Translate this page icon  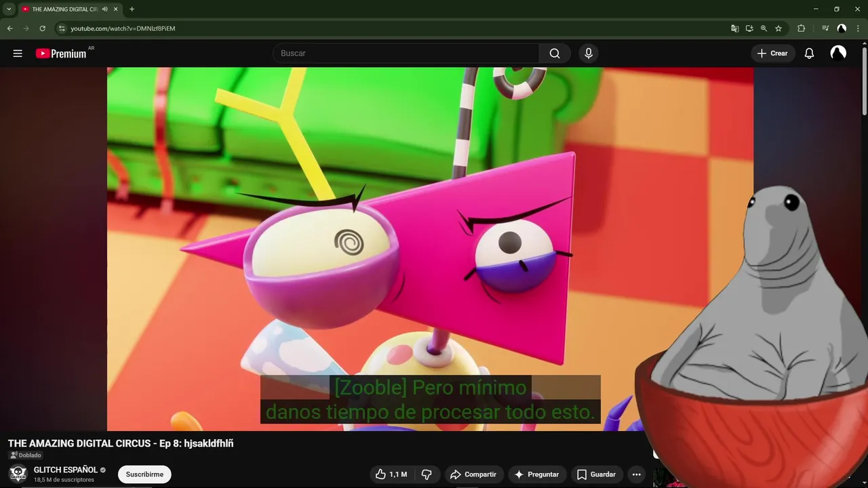pyautogui.click(x=734, y=28)
